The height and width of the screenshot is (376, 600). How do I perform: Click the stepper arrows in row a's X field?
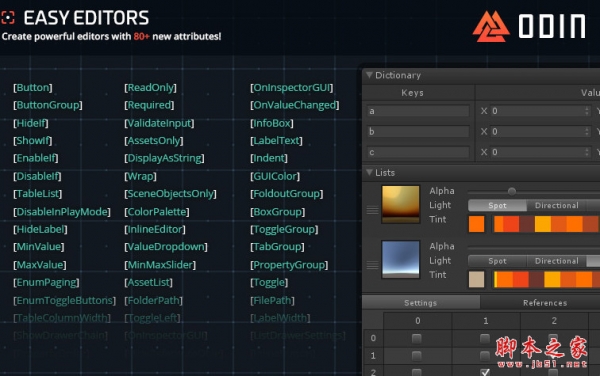pos(587,111)
